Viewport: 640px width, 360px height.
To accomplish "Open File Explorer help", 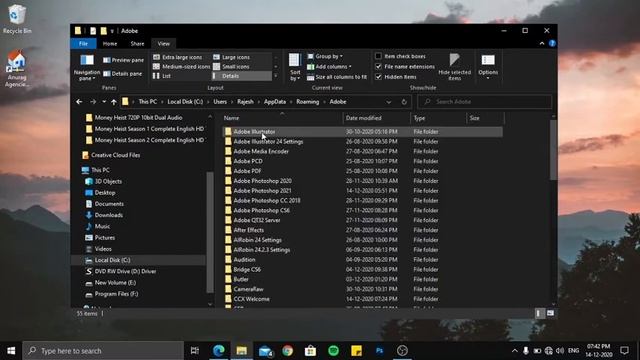I will pyautogui.click(x=552, y=43).
